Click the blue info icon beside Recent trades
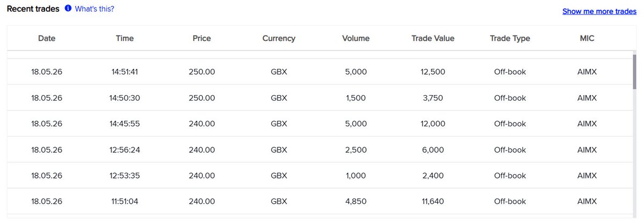 (x=68, y=9)
